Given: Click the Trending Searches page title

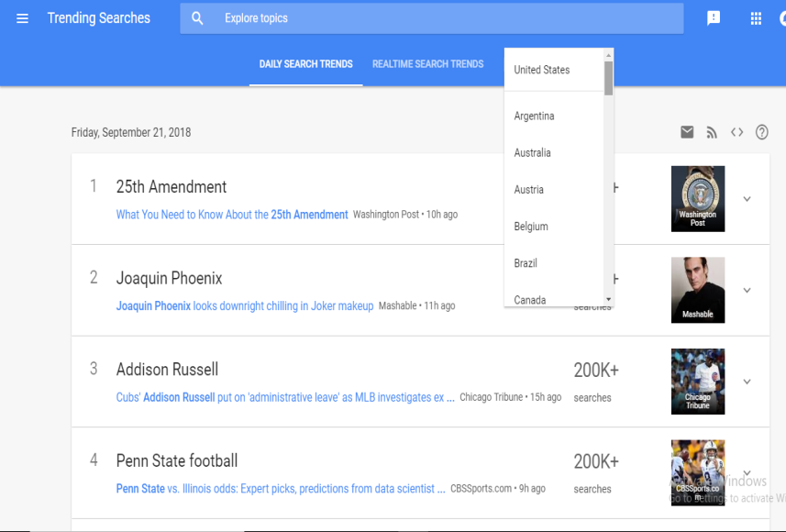Looking at the screenshot, I should pos(99,18).
